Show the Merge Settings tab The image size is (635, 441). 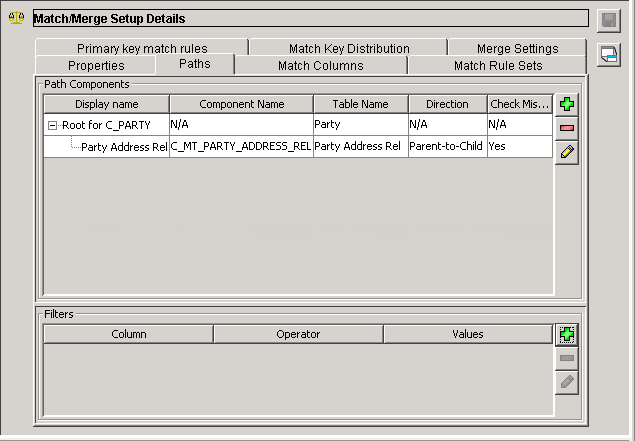(517, 48)
